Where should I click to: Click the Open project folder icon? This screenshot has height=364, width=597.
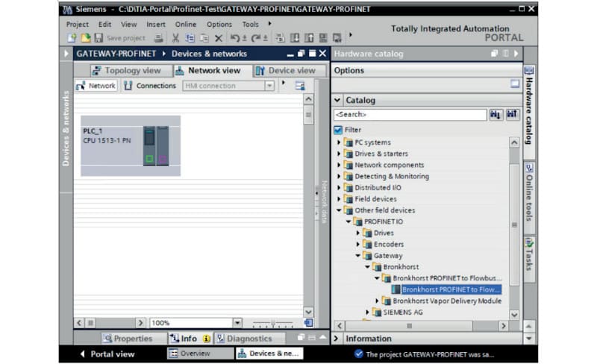point(86,38)
